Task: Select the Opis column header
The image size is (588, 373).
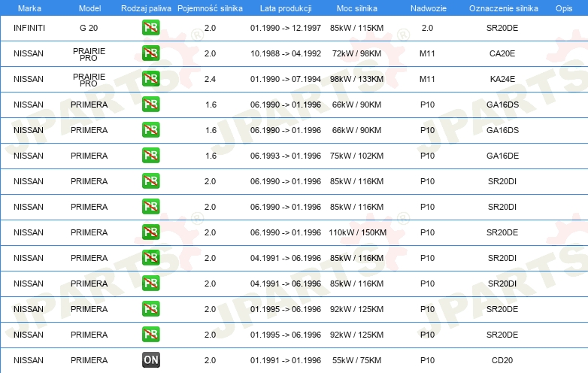Action: (564, 8)
